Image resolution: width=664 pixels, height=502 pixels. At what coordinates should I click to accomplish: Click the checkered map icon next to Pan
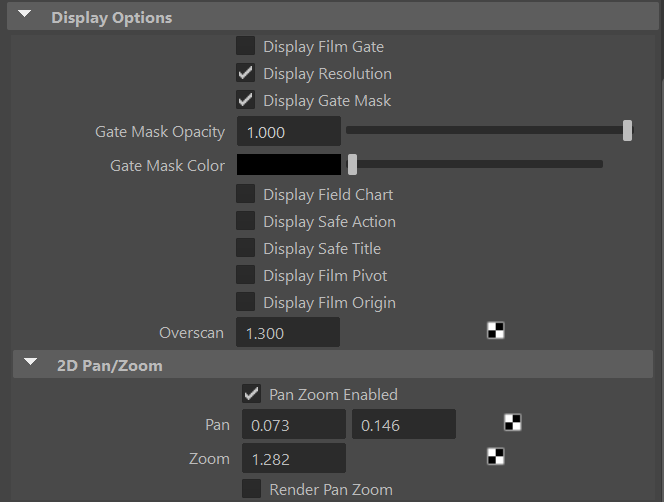coord(512,422)
